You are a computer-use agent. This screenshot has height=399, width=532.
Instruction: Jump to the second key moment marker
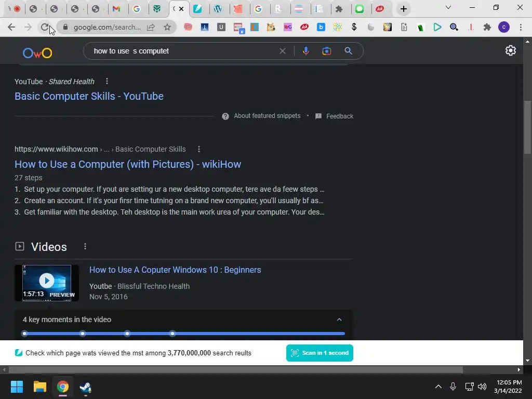point(83,334)
